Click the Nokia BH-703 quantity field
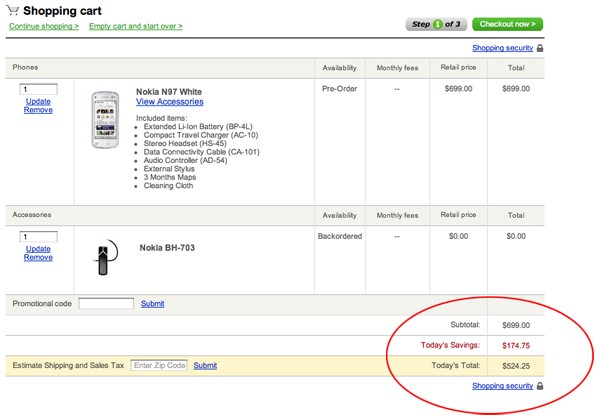Image resolution: width=600 pixels, height=420 pixels. (38, 237)
